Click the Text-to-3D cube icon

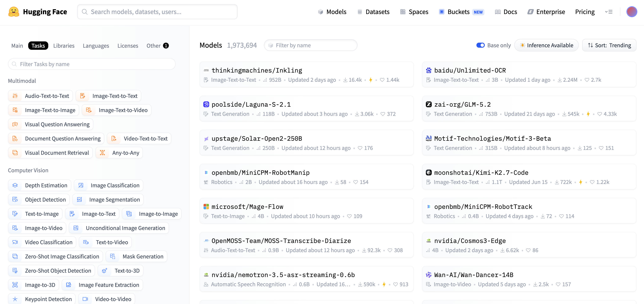(x=104, y=271)
